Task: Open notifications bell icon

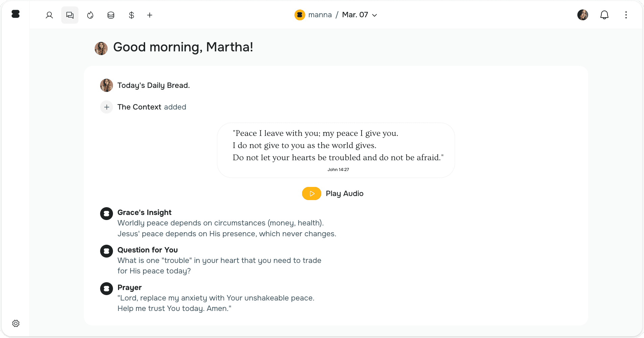Action: tap(604, 15)
